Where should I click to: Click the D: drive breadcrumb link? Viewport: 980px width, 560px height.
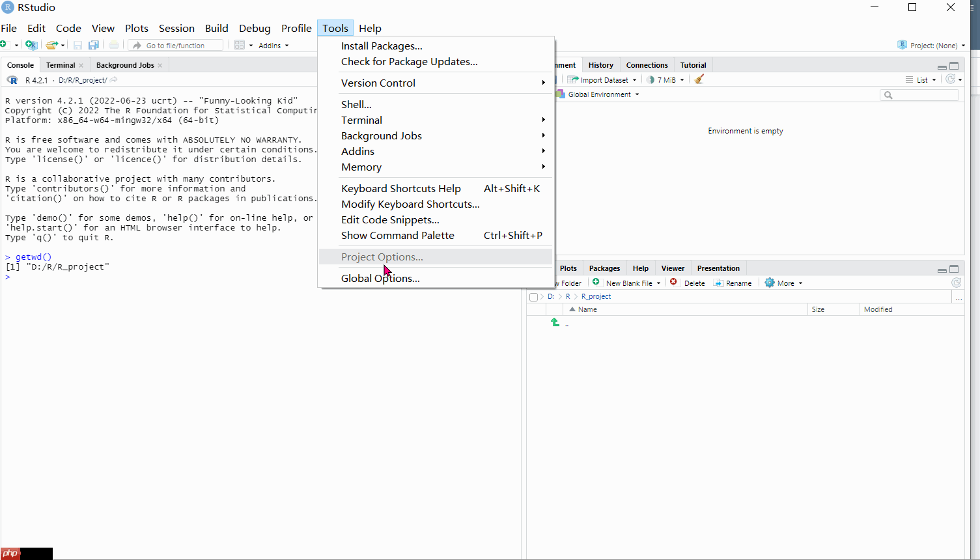(x=551, y=296)
